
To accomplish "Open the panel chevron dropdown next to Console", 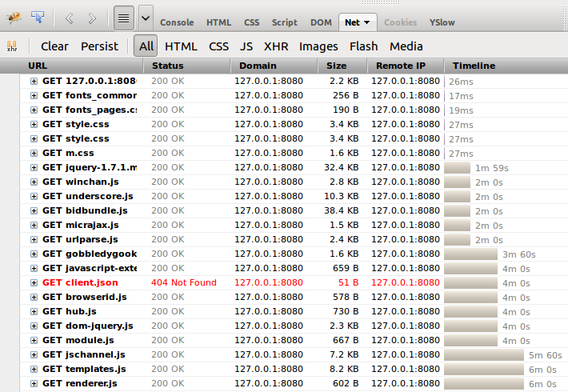I will pos(146,18).
